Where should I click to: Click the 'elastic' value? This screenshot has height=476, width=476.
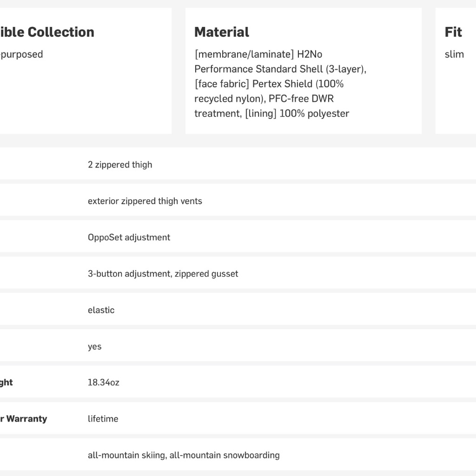coord(101,310)
